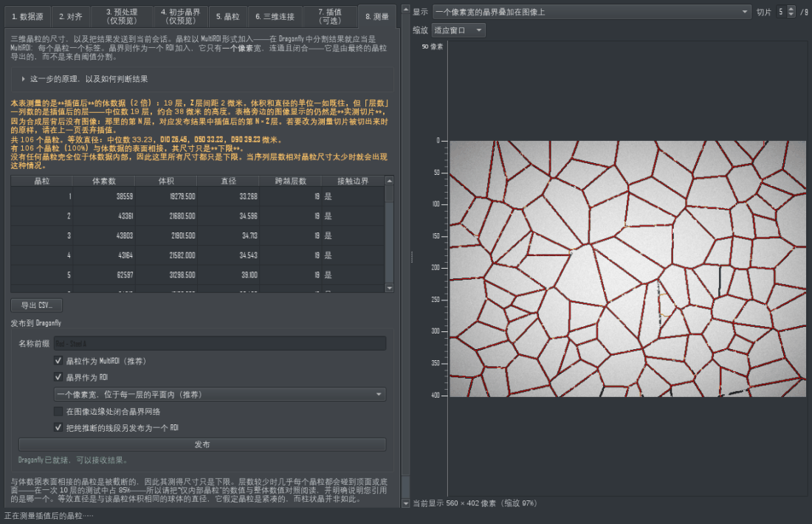This screenshot has height=524, width=812.
Task: Open the 7. 插值（可选）tab
Action: [330, 16]
